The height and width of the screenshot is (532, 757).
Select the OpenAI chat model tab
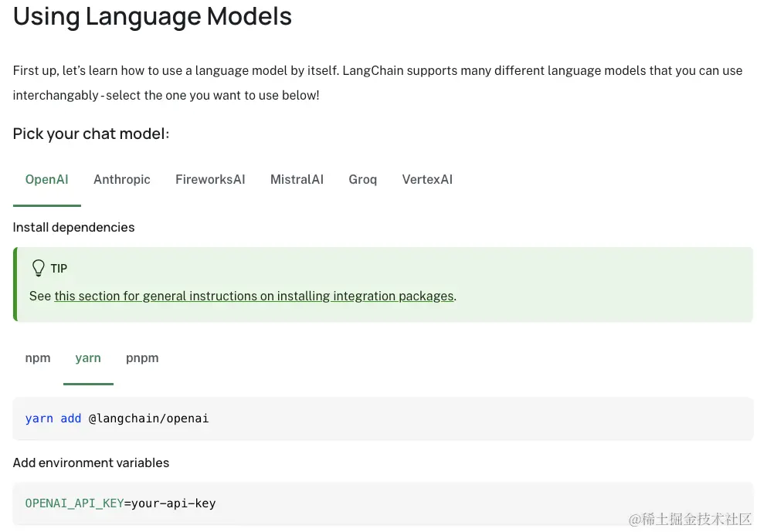(46, 180)
